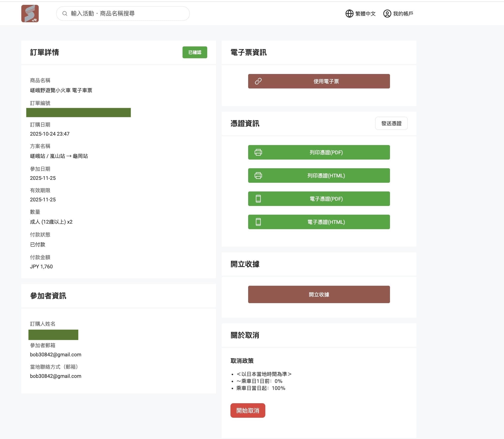The width and height of the screenshot is (504, 439).
Task: Click the user account avatar icon
Action: (387, 14)
